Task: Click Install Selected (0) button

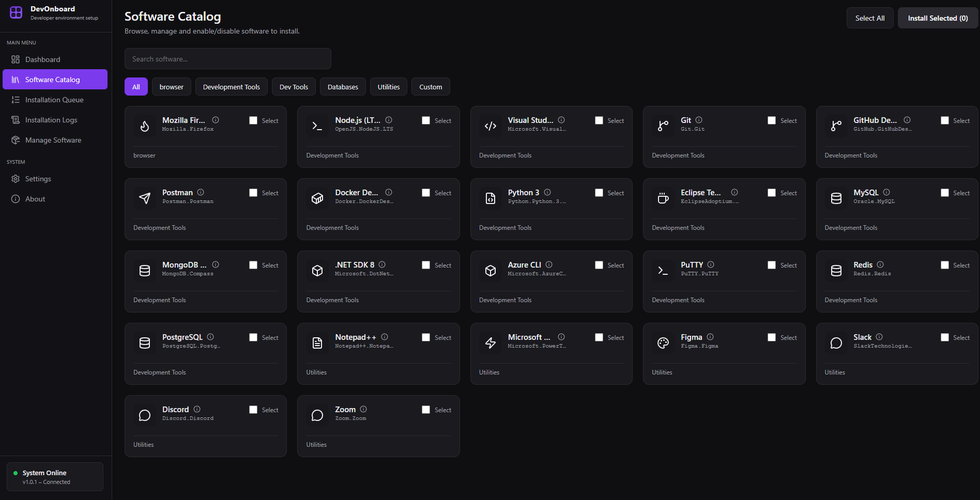Action: [938, 18]
